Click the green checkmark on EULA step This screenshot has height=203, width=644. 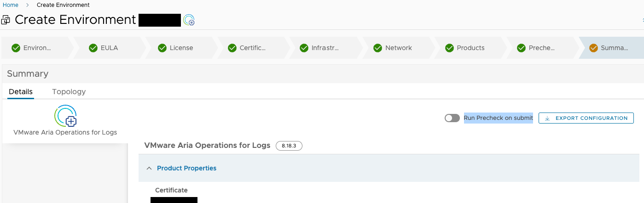pyautogui.click(x=93, y=48)
